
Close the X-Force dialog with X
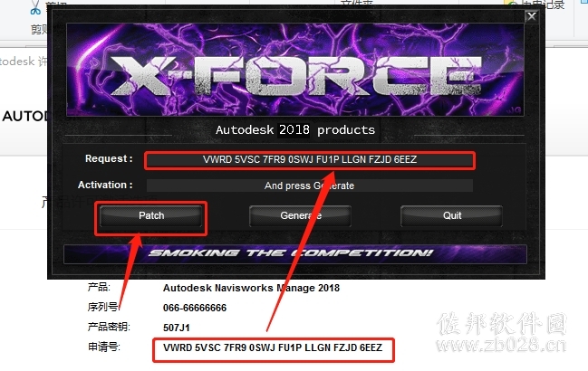click(x=532, y=16)
